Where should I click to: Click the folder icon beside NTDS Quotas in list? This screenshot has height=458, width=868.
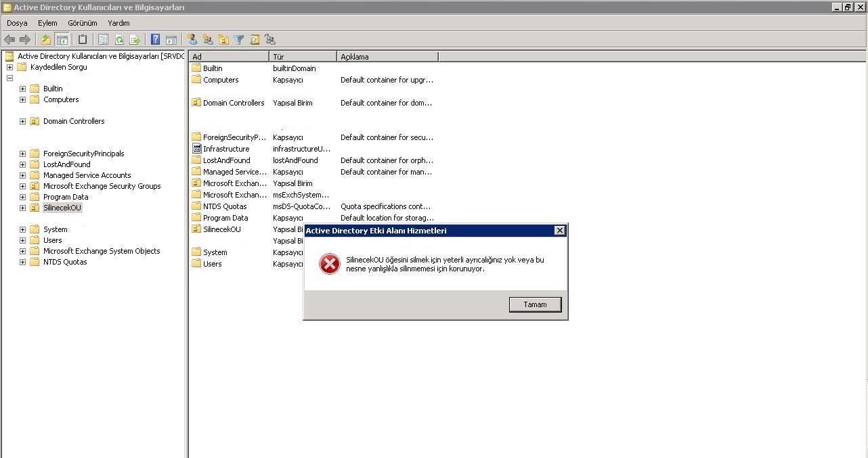click(196, 206)
